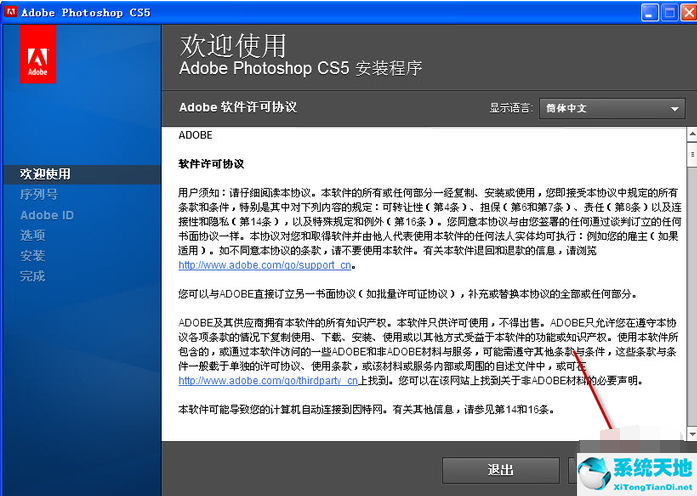Viewport: 697px width, 496px height.
Task: Close the Photoshop CS5 installer window
Action: tap(689, 12)
